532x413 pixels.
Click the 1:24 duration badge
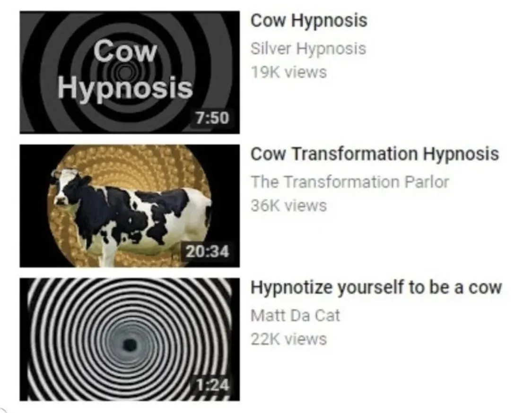point(213,385)
